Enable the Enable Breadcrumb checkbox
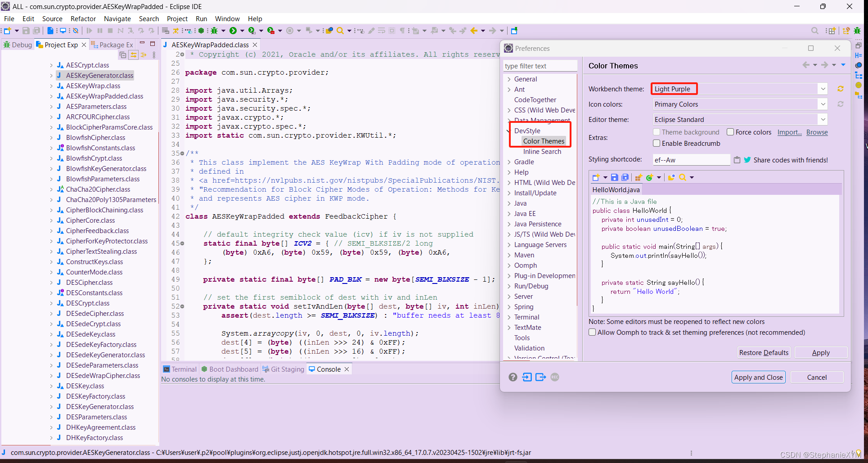 (657, 143)
